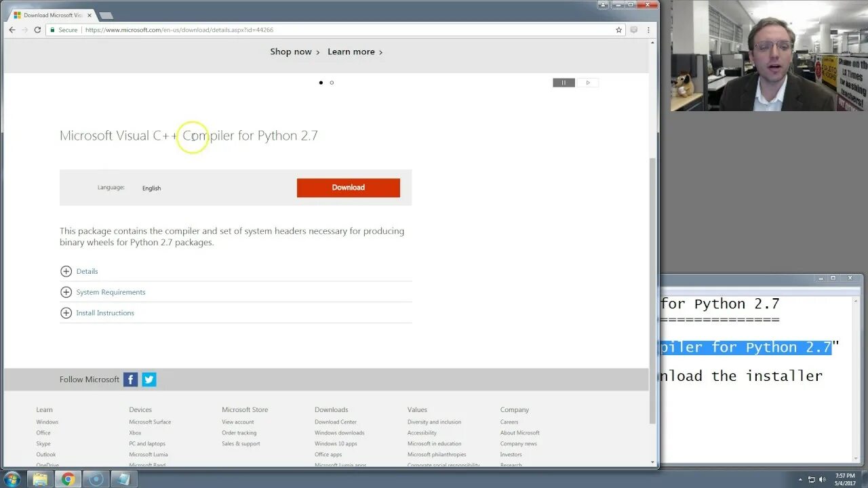868x488 pixels.
Task: Click the green Secure padlock icon
Action: point(52,30)
